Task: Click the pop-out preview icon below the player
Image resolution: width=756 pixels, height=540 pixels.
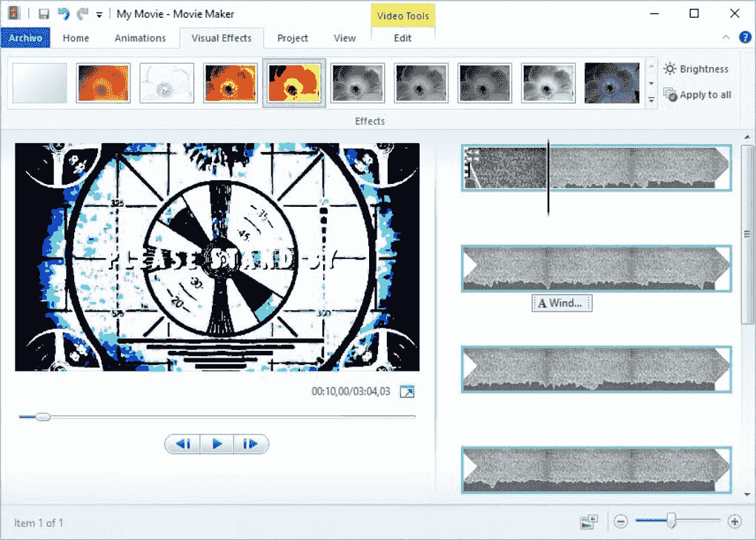Action: [x=406, y=391]
